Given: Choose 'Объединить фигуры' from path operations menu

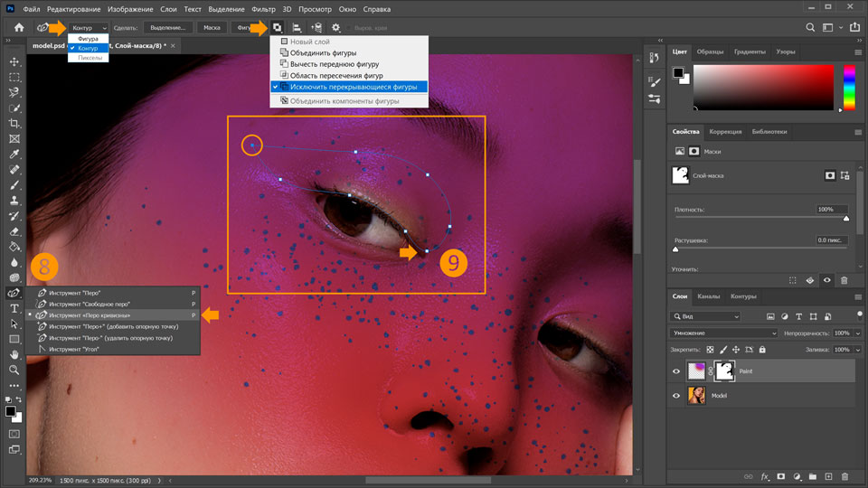Looking at the screenshot, I should click(x=322, y=53).
